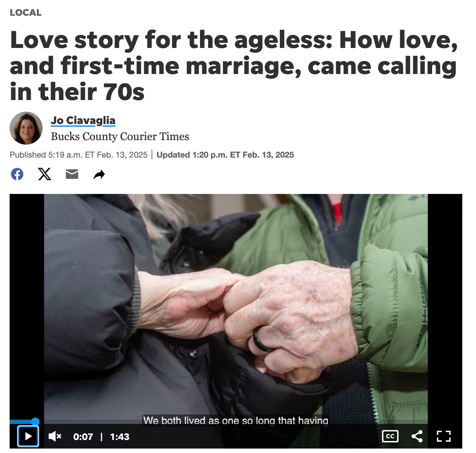Click the blue video progress handle

pyautogui.click(x=35, y=421)
